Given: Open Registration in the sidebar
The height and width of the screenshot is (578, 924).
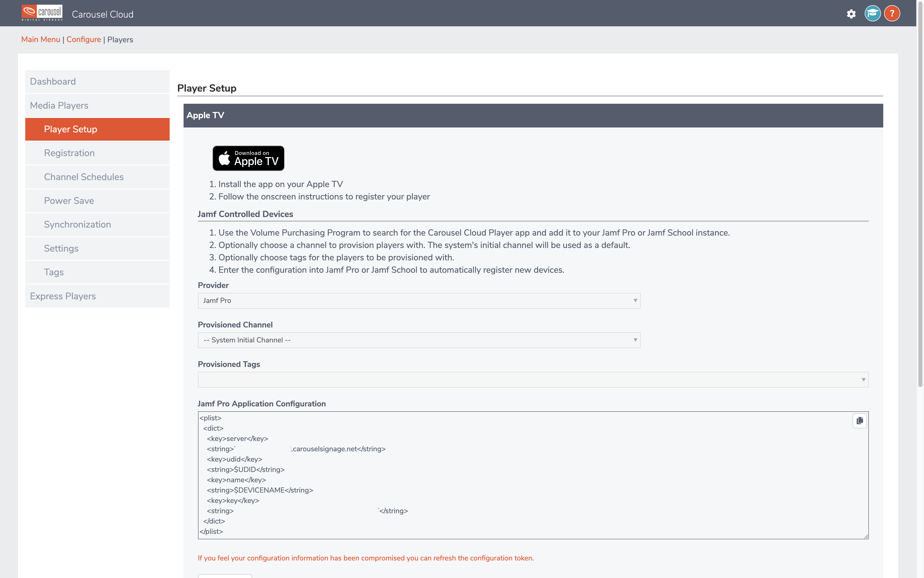Looking at the screenshot, I should (97, 153).
